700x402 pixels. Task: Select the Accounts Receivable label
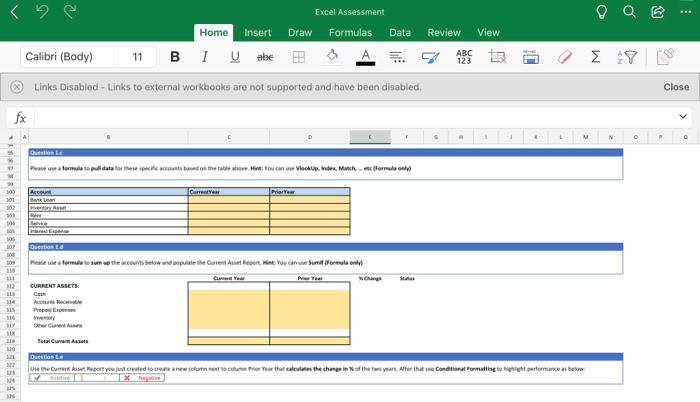58,302
